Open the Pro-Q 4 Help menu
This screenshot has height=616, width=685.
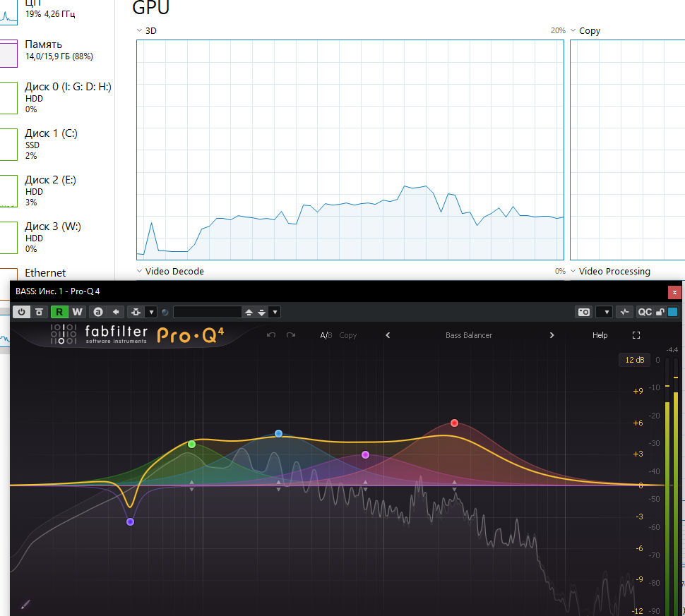pyautogui.click(x=600, y=335)
